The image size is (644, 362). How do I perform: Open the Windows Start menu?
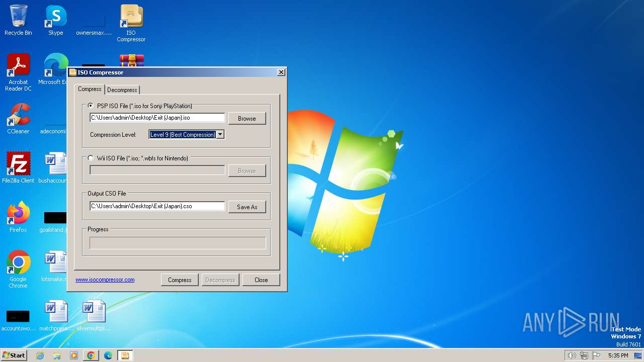14,355
